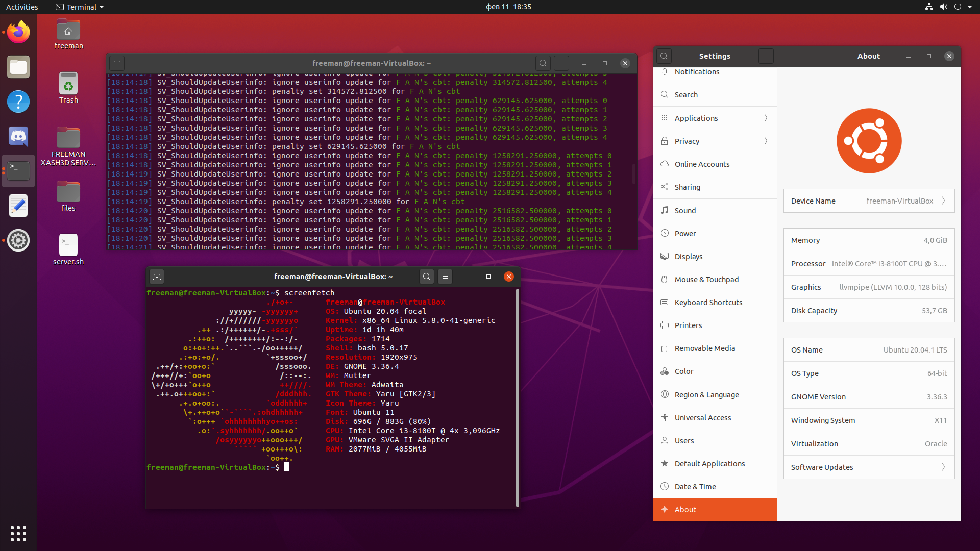Click search icon in the front terminal

(x=427, y=277)
